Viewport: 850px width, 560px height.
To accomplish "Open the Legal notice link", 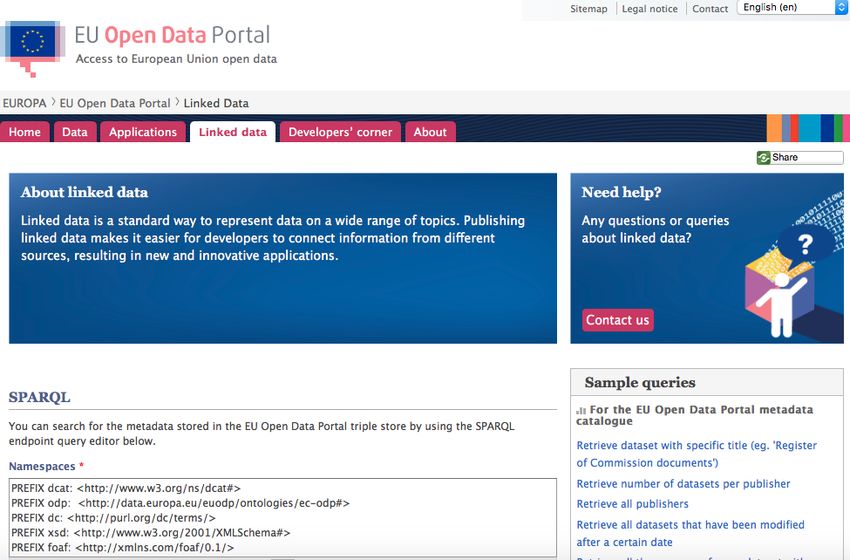I will [x=649, y=9].
